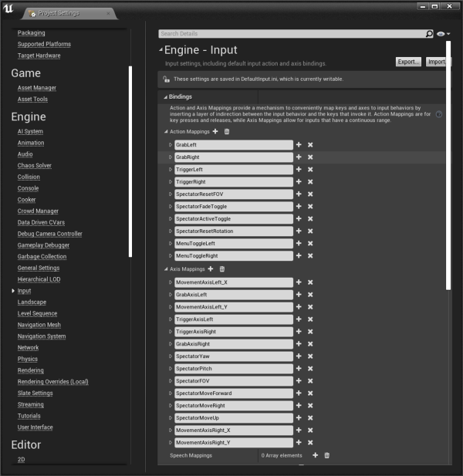463x476 pixels.
Task: Open the eye view options dropdown
Action: pyautogui.click(x=443, y=34)
